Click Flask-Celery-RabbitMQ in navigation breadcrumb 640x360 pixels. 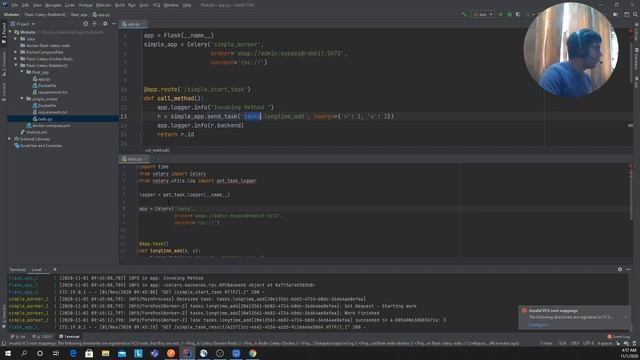(x=45, y=14)
